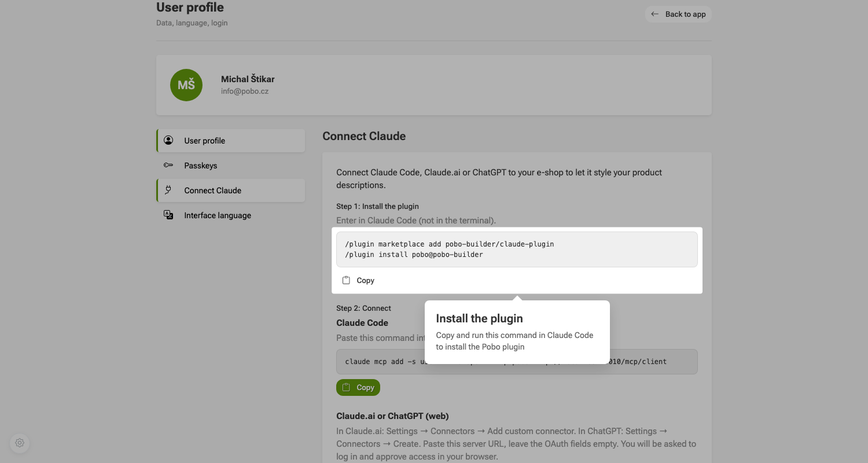The image size is (868, 463).
Task: Click the user profile person icon in sidebar
Action: pos(168,140)
